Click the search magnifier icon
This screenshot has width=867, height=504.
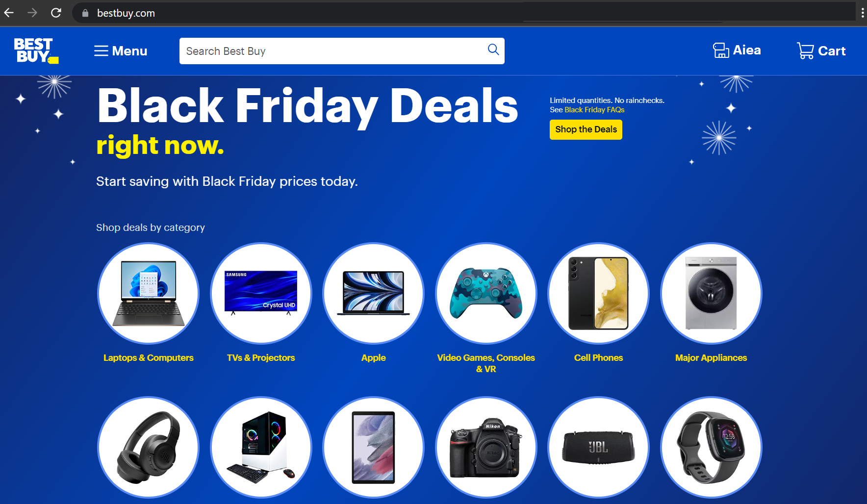coord(493,50)
